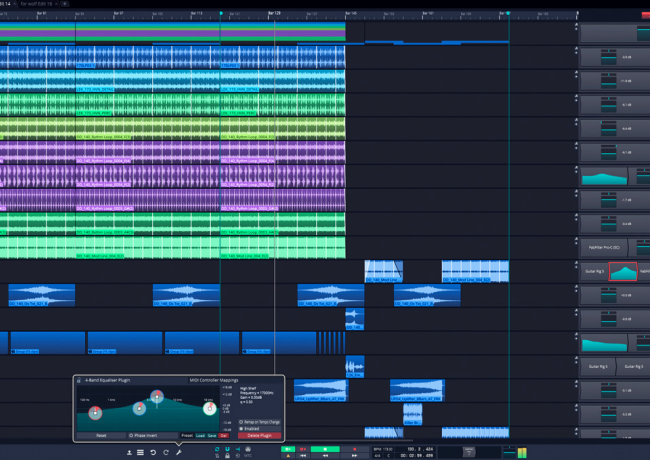This screenshot has width=650, height=460.
Task: Toggle the magnet snap icon
Action: (227, 449)
